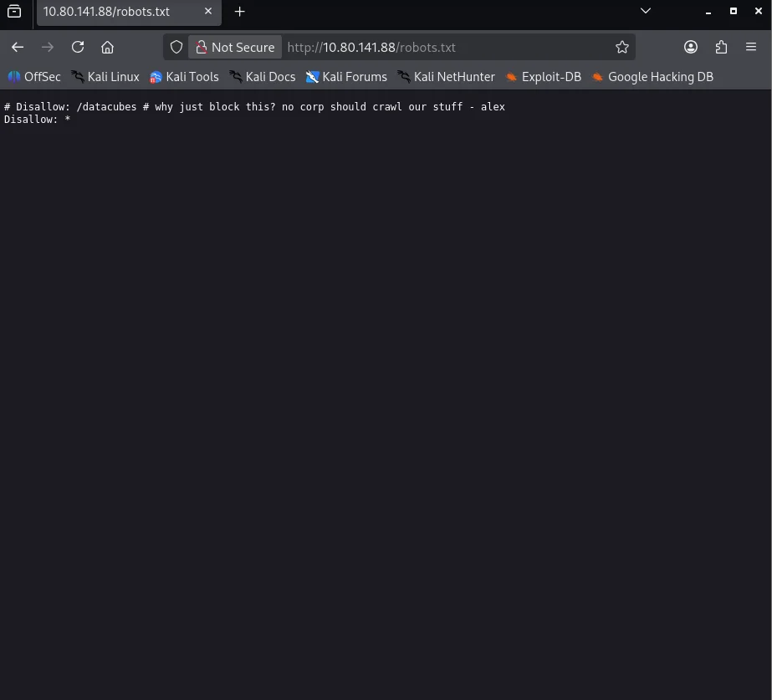Open the Kali Tools bookmark

coord(184,76)
